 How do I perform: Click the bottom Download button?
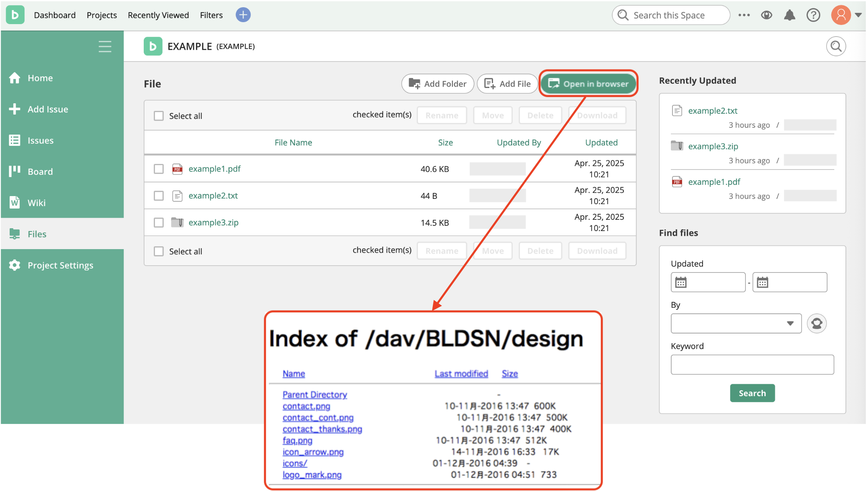[597, 251]
